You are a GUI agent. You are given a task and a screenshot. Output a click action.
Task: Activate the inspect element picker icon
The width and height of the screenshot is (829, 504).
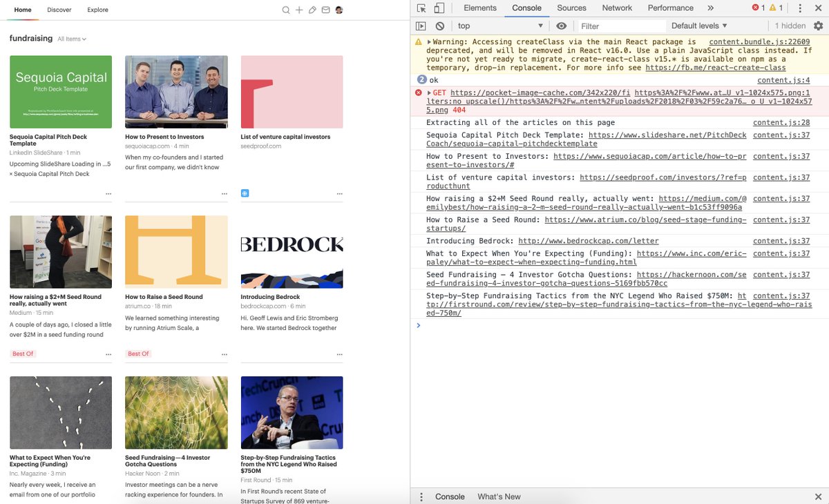point(421,8)
